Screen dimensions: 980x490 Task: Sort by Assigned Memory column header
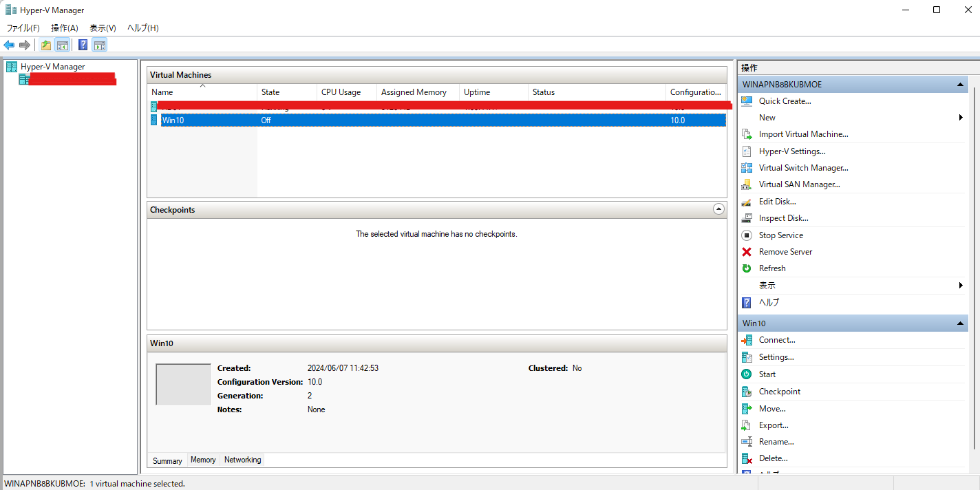pos(418,92)
